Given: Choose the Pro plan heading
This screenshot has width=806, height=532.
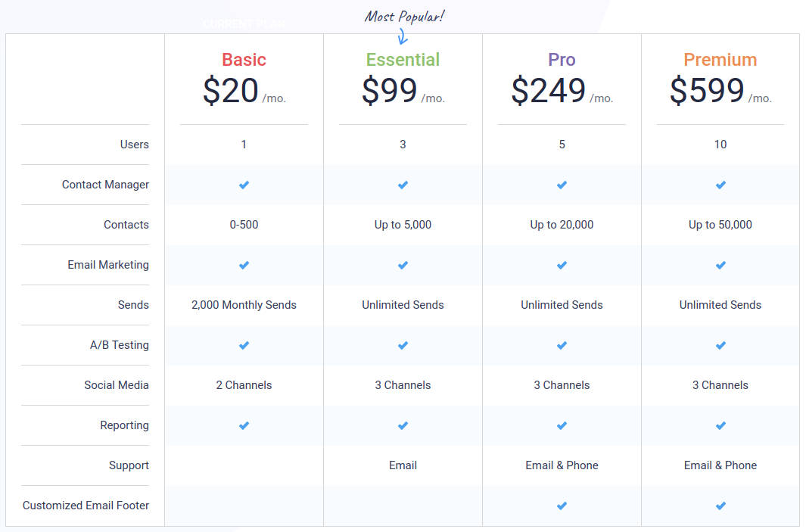Looking at the screenshot, I should pos(562,60).
